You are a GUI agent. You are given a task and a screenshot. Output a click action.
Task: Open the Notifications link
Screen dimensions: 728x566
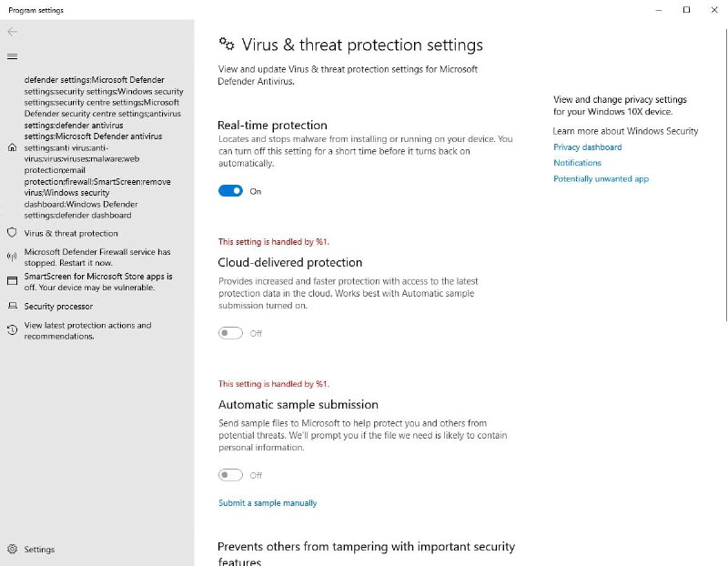click(x=577, y=163)
